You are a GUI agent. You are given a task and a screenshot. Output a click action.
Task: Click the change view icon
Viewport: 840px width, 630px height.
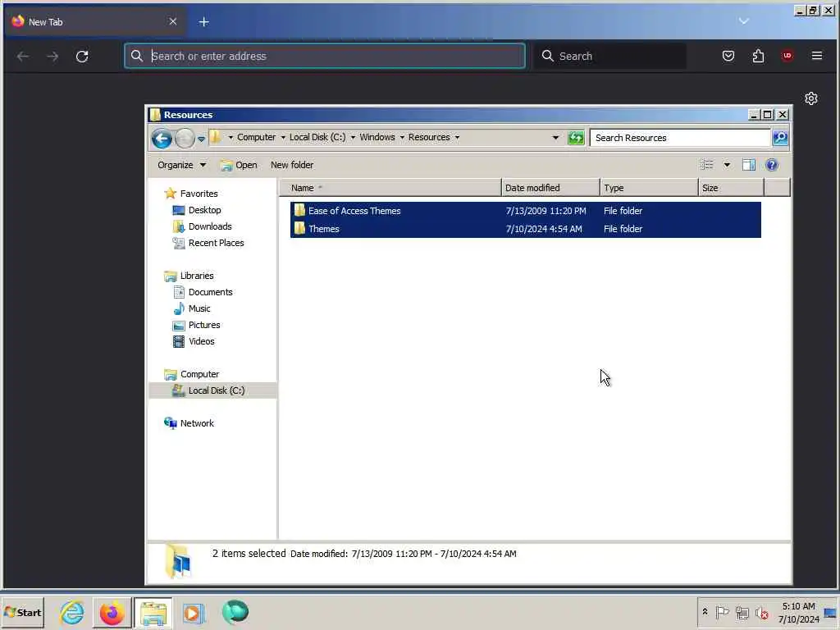point(706,165)
